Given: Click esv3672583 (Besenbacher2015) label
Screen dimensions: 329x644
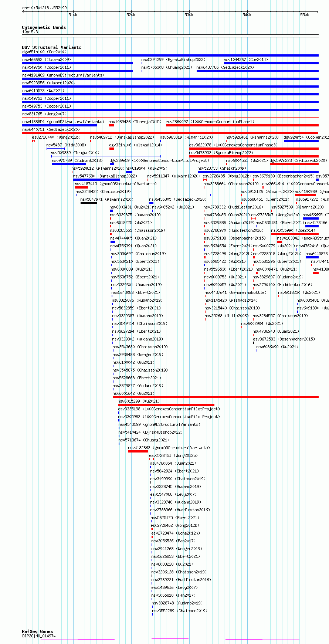Looking at the screenshot, I should [284, 339].
